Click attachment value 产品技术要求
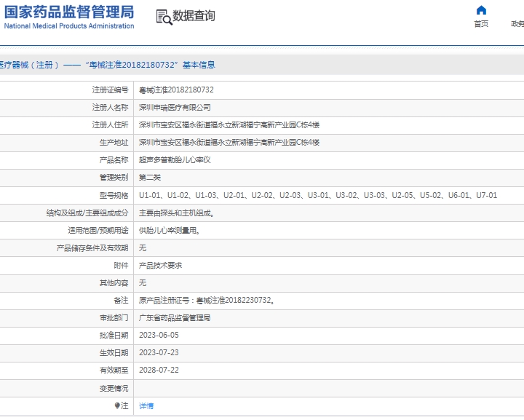The width and height of the screenshot is (524, 420). (x=160, y=265)
